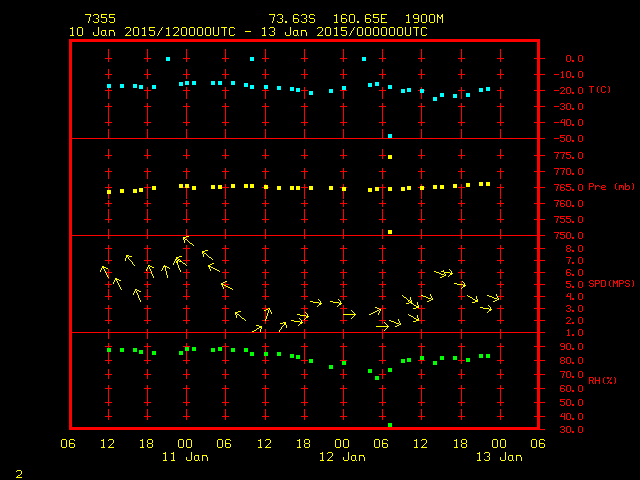
Task: Click the '760.0' pressure scale value
Action: coord(569,203)
